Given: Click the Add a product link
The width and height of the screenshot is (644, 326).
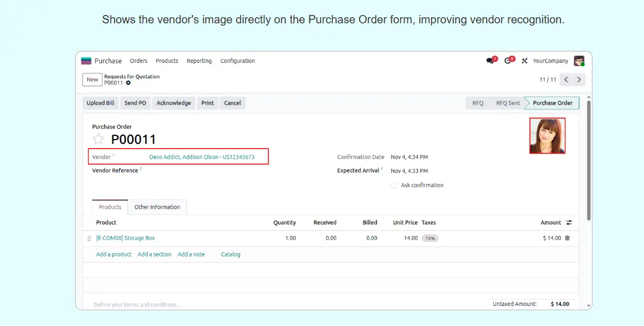Looking at the screenshot, I should pos(114,254).
